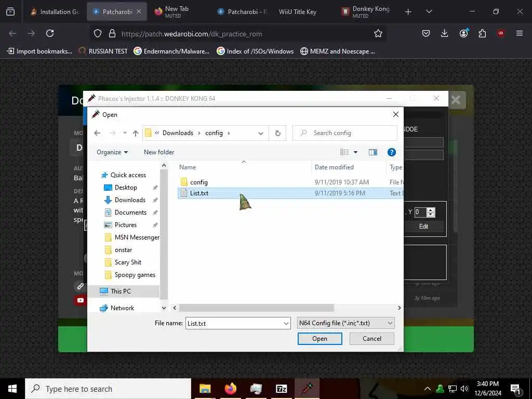Bookmark this page with the star
The width and height of the screenshot is (532, 399).
click(x=378, y=33)
